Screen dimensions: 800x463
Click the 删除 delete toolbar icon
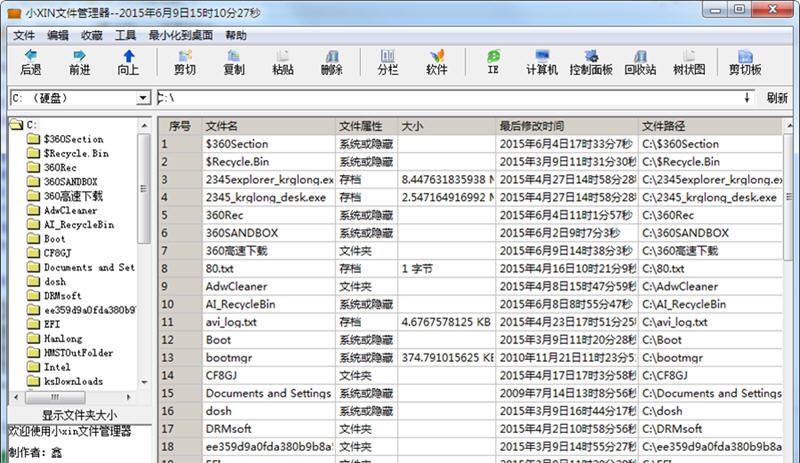point(332,55)
